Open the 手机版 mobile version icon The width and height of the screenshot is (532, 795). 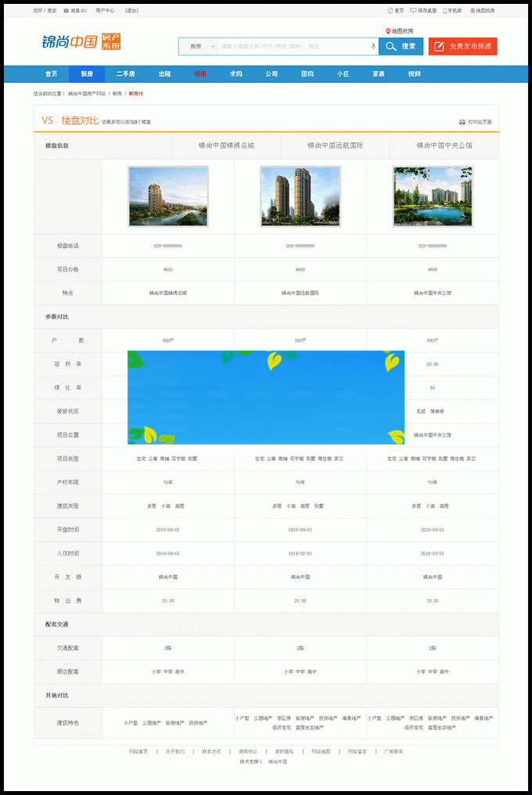(x=445, y=11)
